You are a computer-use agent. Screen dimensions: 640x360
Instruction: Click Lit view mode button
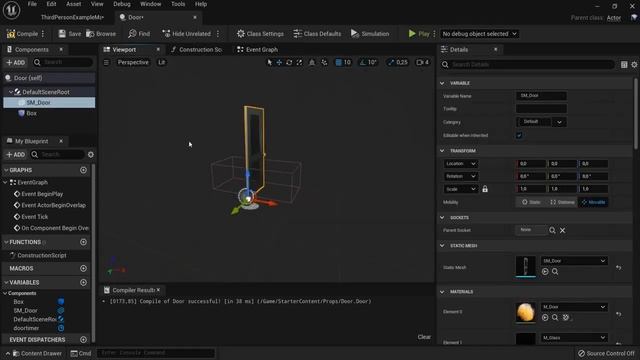click(x=162, y=62)
